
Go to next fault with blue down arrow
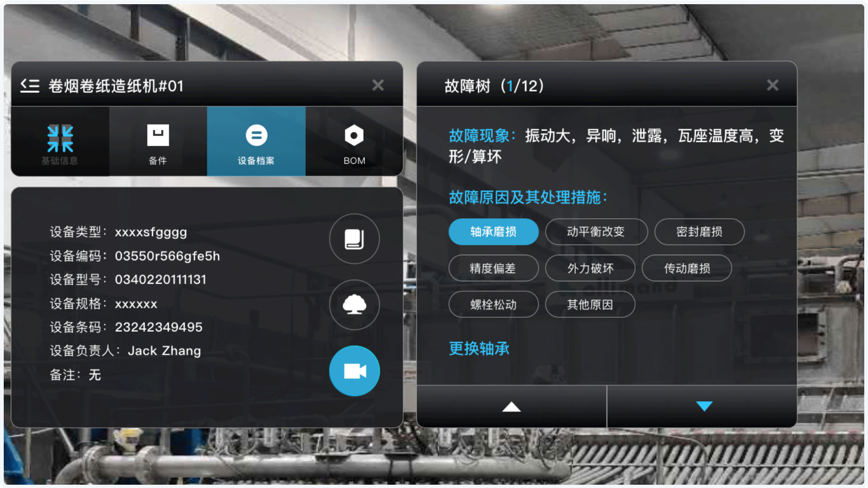point(704,406)
